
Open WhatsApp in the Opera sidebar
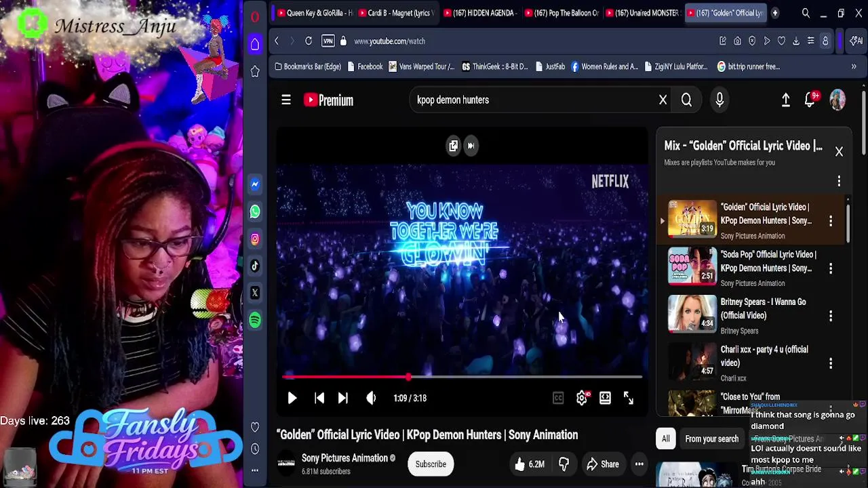[255, 211]
